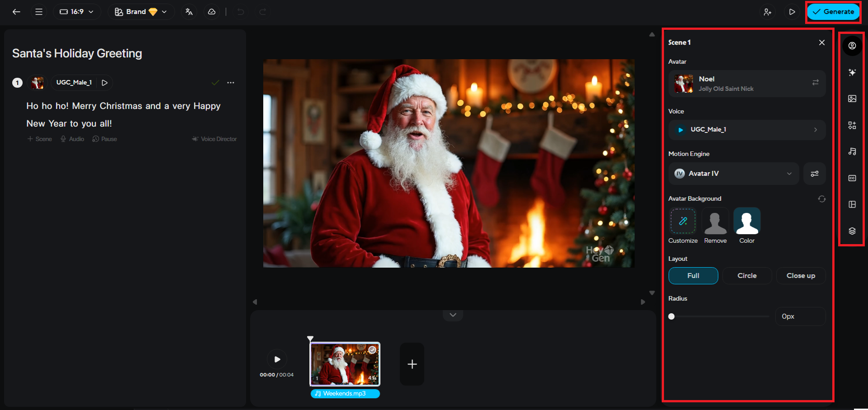
Task: Click the green checkmark on the script line
Action: (215, 83)
